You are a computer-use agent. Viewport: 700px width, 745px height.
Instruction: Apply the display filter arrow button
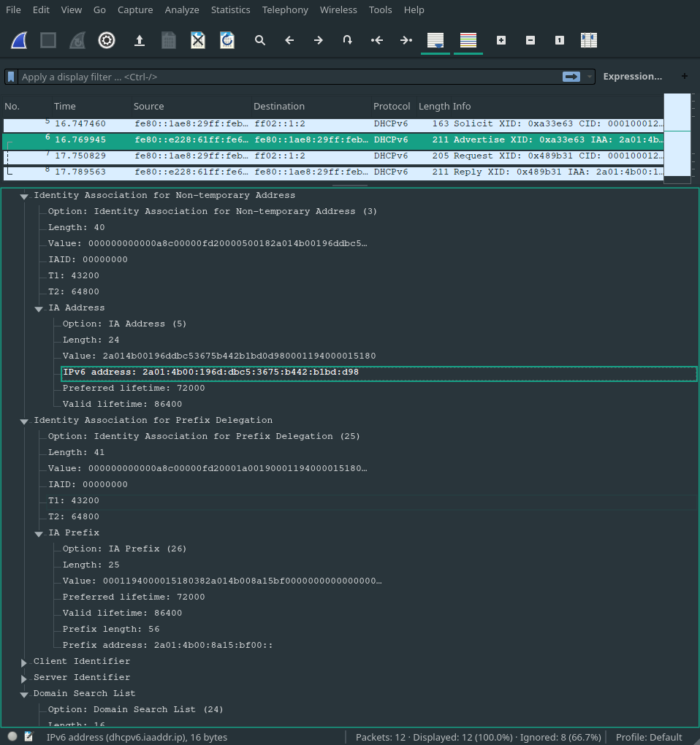(571, 77)
